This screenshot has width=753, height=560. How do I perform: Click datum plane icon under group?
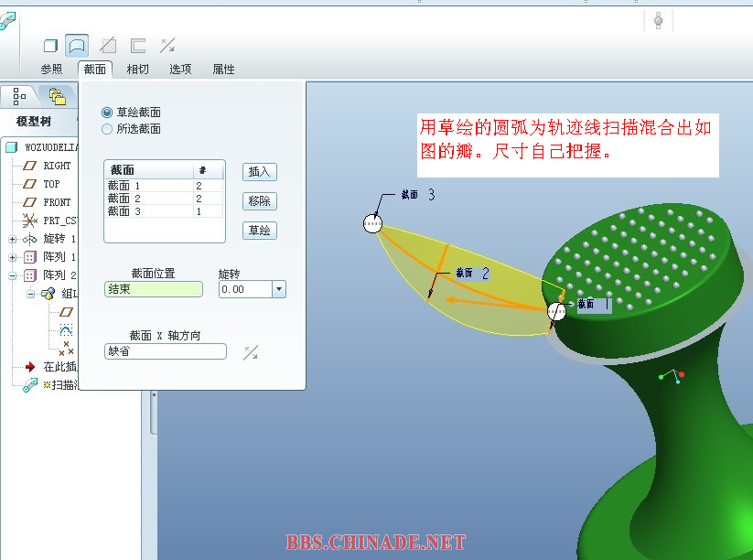tap(66, 312)
